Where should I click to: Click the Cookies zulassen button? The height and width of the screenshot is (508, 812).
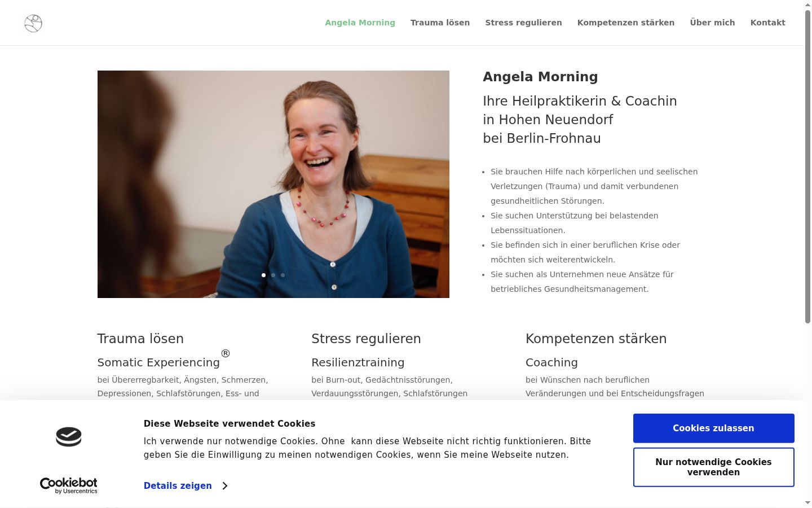point(713,428)
